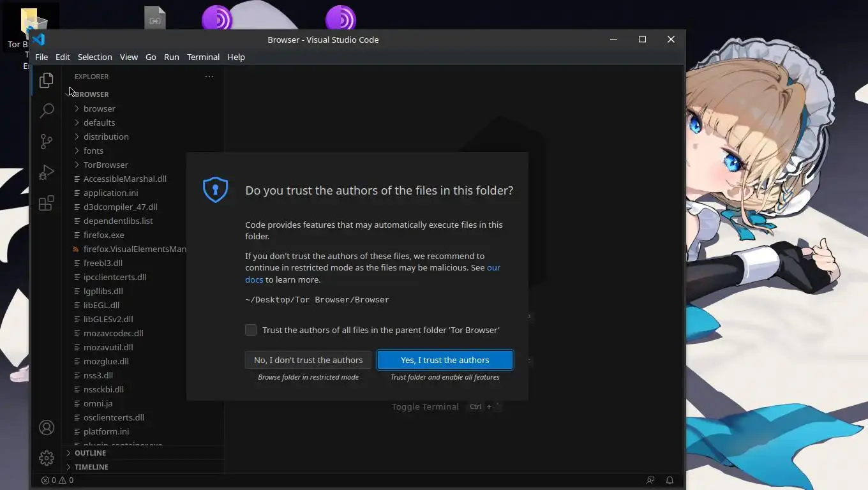Expand the distribution folder

[x=77, y=137]
